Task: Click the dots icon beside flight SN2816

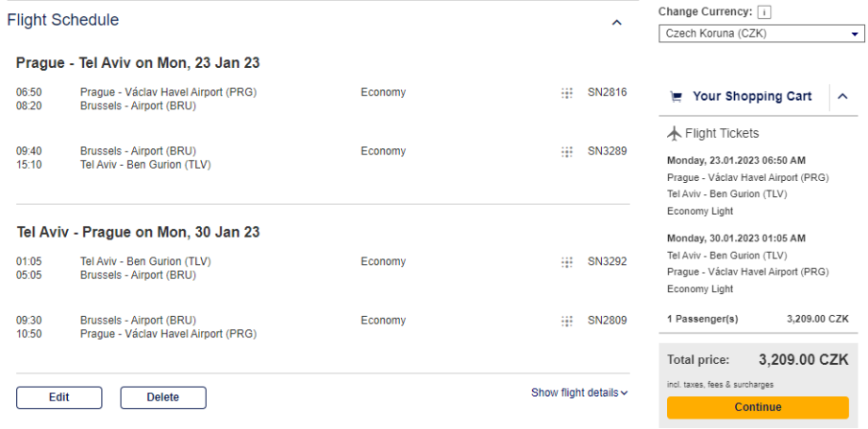Action: pyautogui.click(x=567, y=92)
